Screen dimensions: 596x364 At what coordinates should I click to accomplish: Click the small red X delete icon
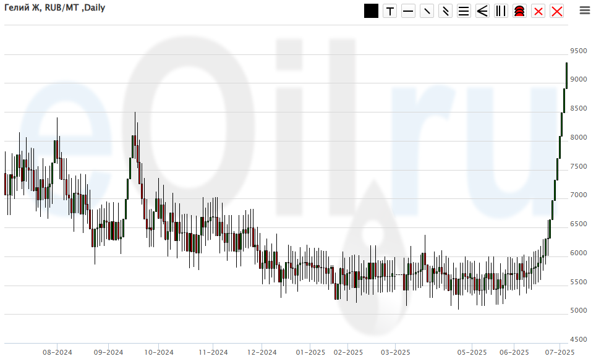coord(538,11)
